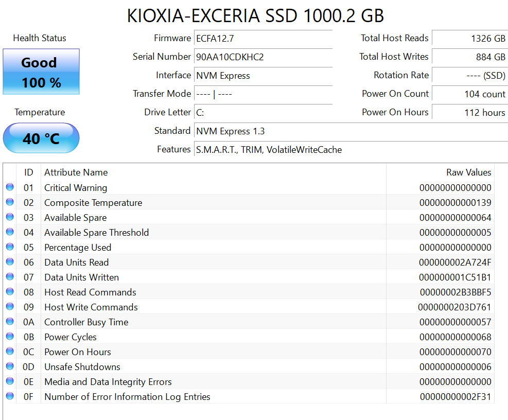Click the status orb for Data Units Written
The height and width of the screenshot is (420, 508).
coord(10,276)
